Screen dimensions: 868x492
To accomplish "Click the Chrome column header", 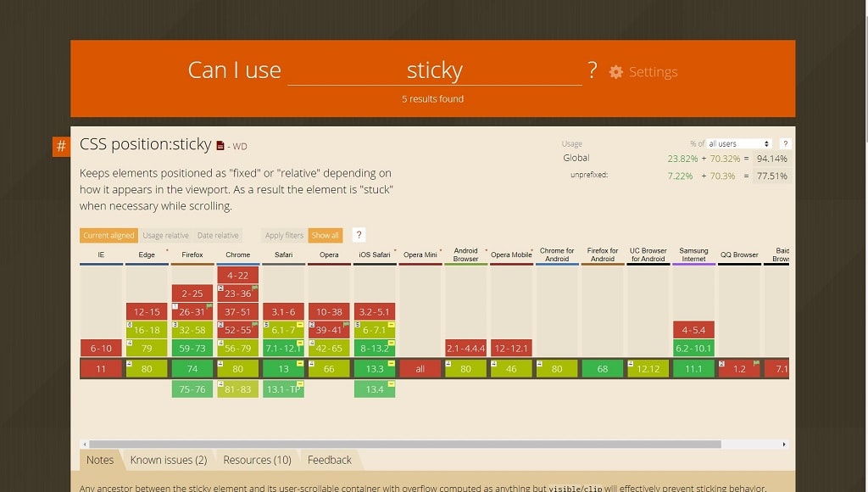I will [237, 254].
